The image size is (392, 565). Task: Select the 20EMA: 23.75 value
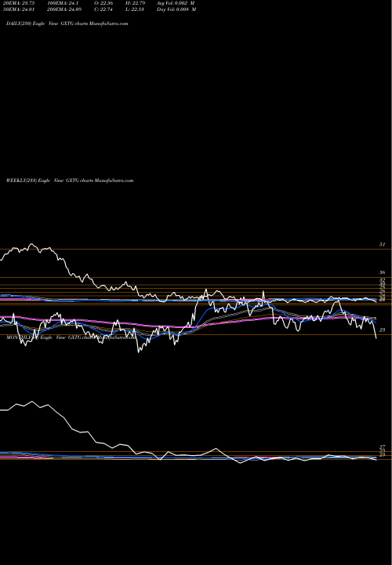pos(19,3)
